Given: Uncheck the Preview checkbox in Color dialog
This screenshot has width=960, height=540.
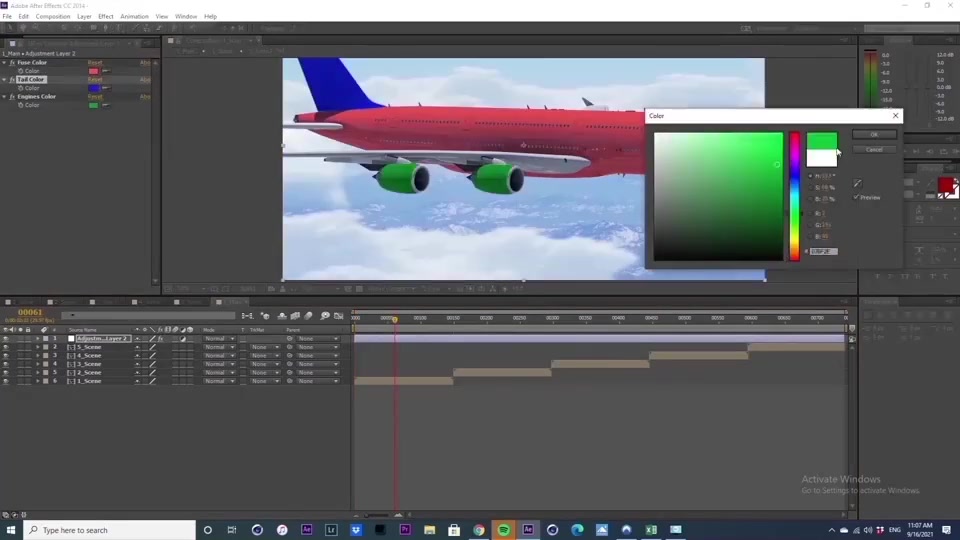Looking at the screenshot, I should pyautogui.click(x=857, y=197).
